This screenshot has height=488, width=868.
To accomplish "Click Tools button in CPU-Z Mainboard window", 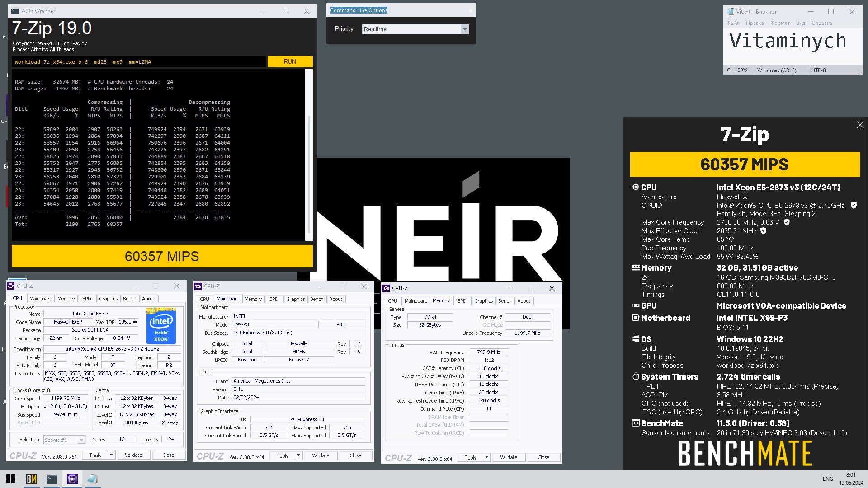I will click(x=283, y=456).
